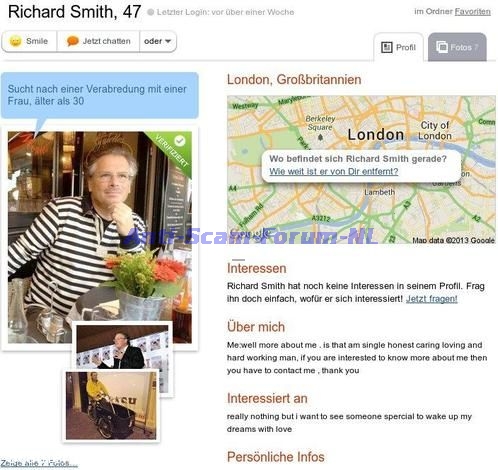Open the thumbnail of man speaking with microphone
This screenshot has height=470, width=498.
(x=123, y=347)
